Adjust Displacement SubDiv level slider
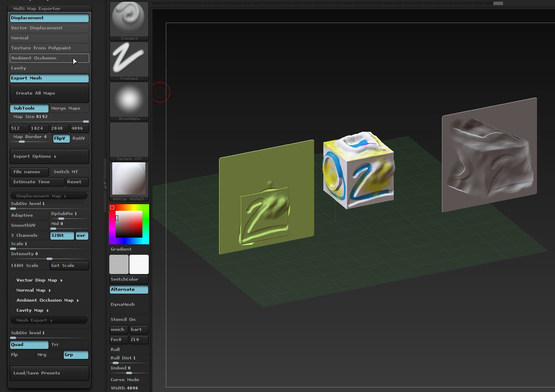The width and height of the screenshot is (555, 392). tap(49, 205)
